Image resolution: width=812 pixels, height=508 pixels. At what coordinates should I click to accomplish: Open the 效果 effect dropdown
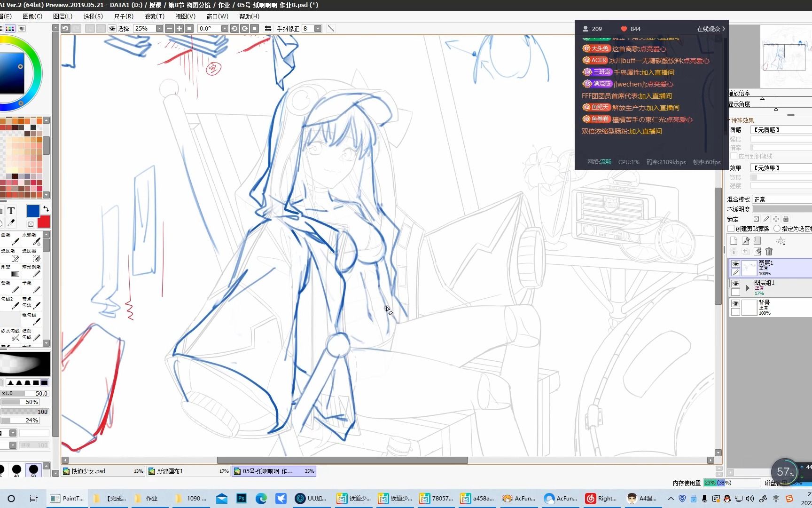pyautogui.click(x=781, y=168)
